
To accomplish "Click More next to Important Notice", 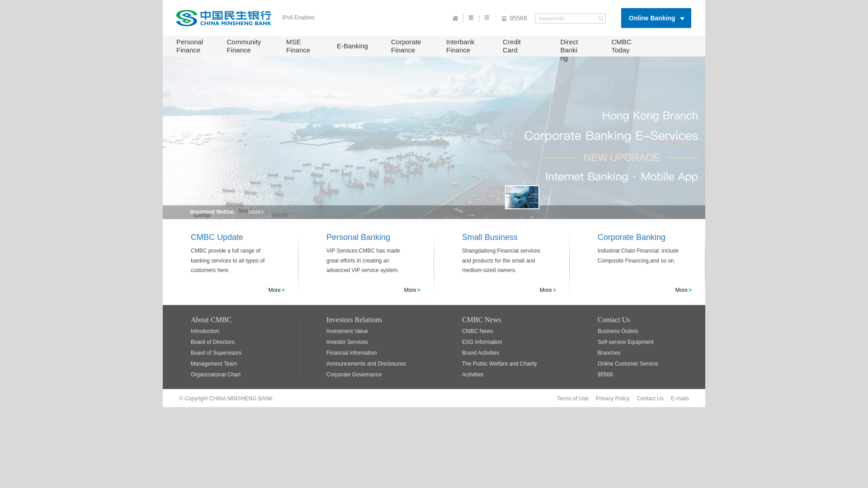I will (x=256, y=212).
